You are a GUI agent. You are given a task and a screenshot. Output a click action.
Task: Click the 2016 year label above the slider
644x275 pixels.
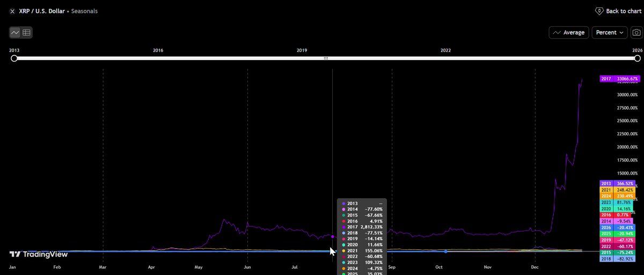point(158,50)
